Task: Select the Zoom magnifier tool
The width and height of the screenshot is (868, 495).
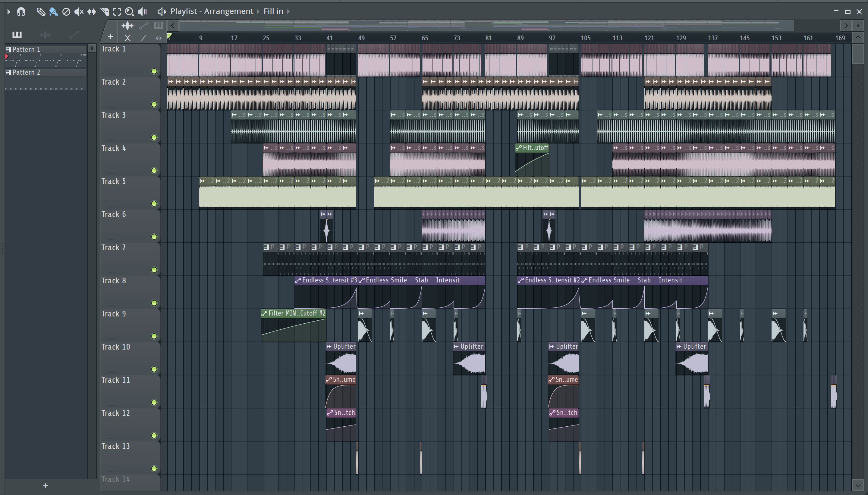Action: [x=129, y=11]
